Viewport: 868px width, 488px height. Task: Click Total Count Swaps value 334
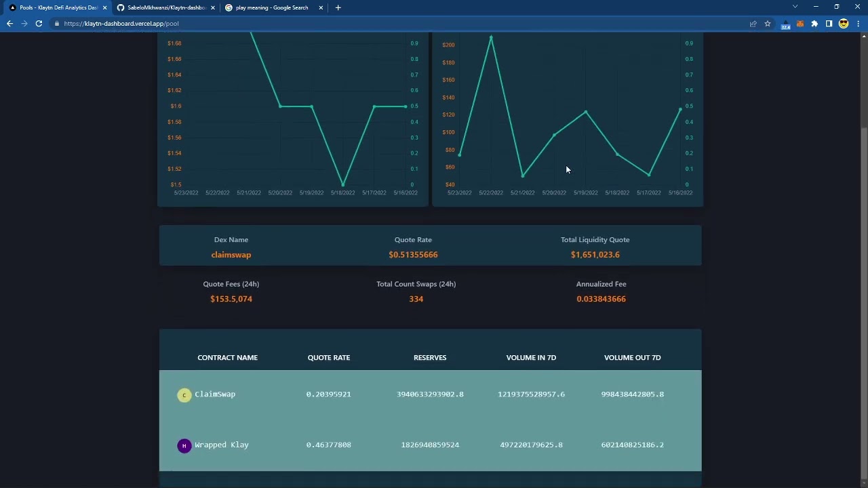pos(416,299)
